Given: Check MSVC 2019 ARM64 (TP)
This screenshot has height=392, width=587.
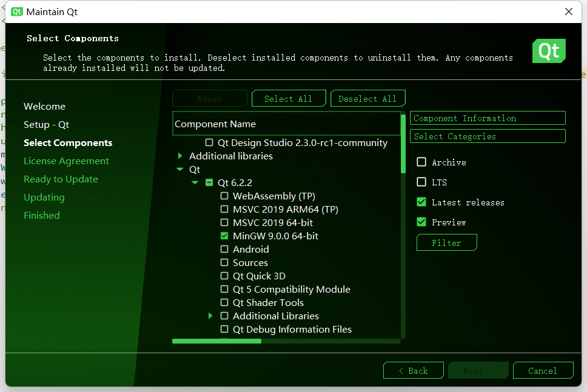Looking at the screenshot, I should click(x=224, y=209).
